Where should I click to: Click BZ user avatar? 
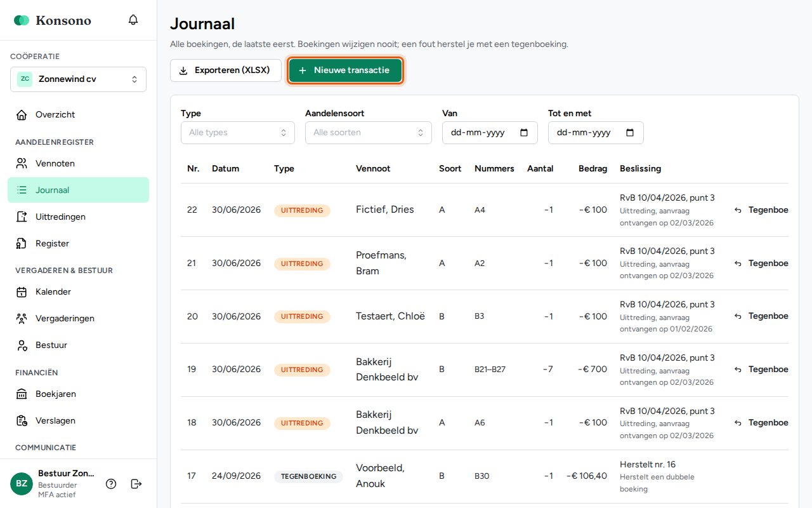click(22, 484)
